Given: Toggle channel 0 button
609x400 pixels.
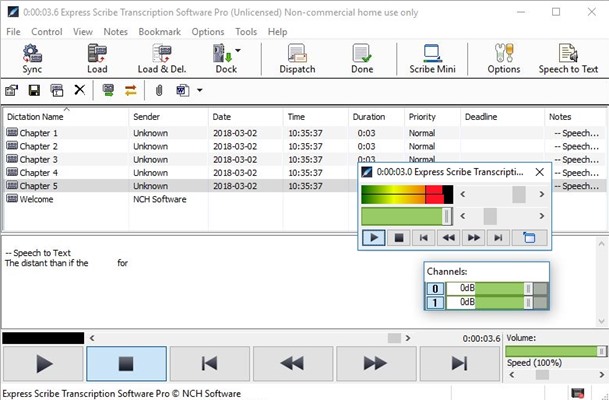Looking at the screenshot, I should 436,288.
